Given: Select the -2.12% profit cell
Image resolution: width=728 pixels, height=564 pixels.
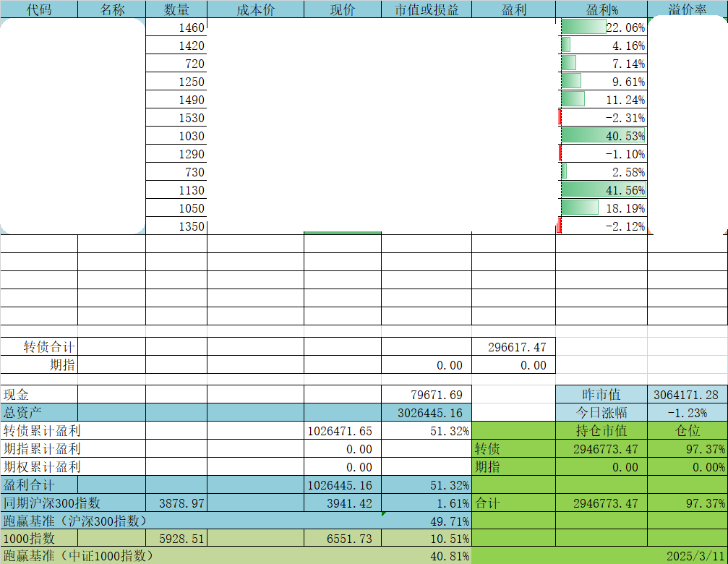Looking at the screenshot, I should coord(601,226).
